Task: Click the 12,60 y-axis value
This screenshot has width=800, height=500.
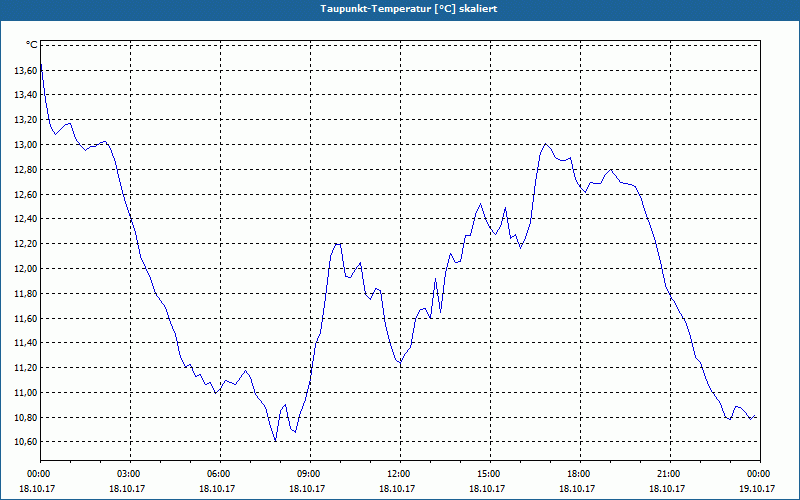Action: coord(26,194)
